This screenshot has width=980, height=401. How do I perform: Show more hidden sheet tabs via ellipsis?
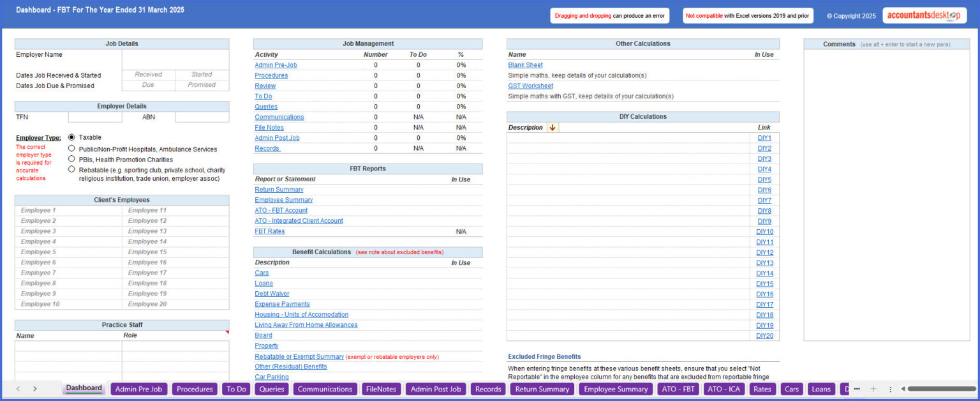point(857,389)
